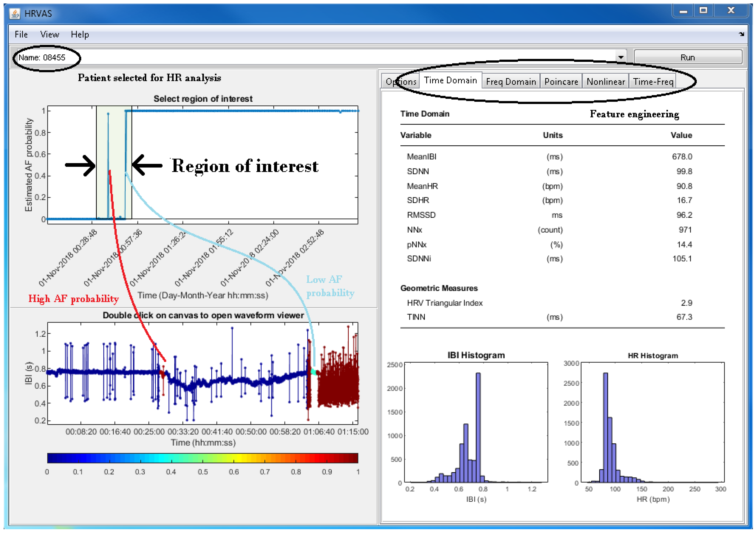Click the HRVAS Java app icon
Image resolution: width=756 pixels, height=533 pixels.
point(14,14)
